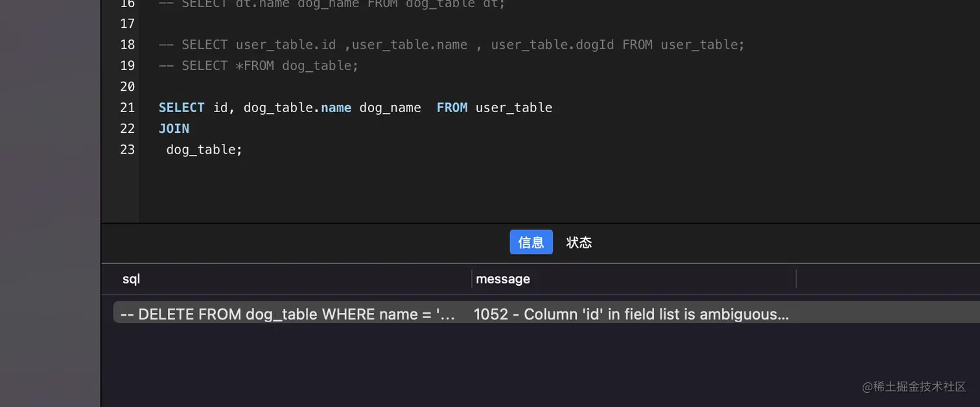Click the sql column header
980x407 pixels.
[132, 279]
